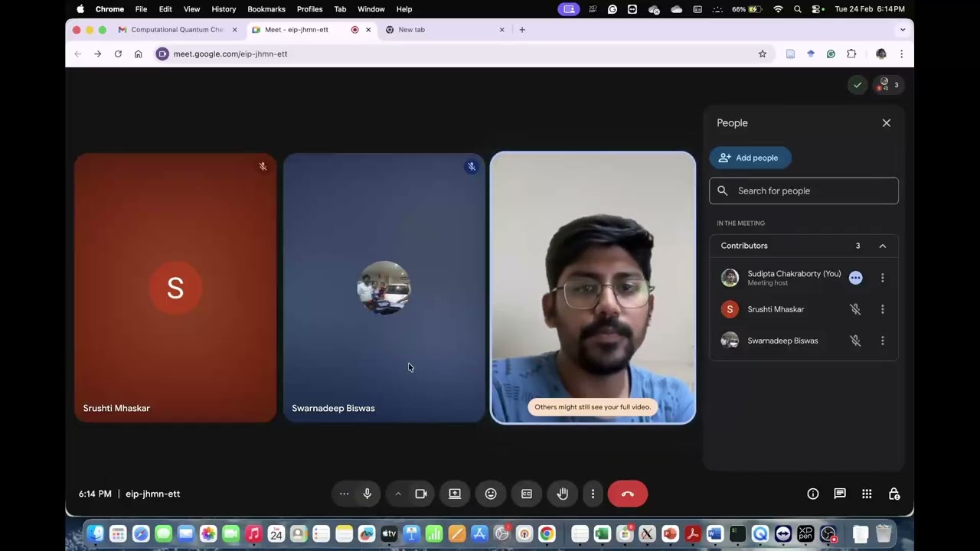This screenshot has width=980, height=551.
Task: Click Spotlight search in menu bar
Action: tap(798, 9)
